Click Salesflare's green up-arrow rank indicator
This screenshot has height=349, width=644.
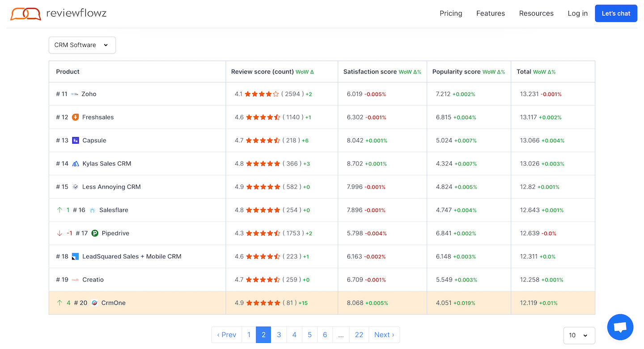(59, 210)
